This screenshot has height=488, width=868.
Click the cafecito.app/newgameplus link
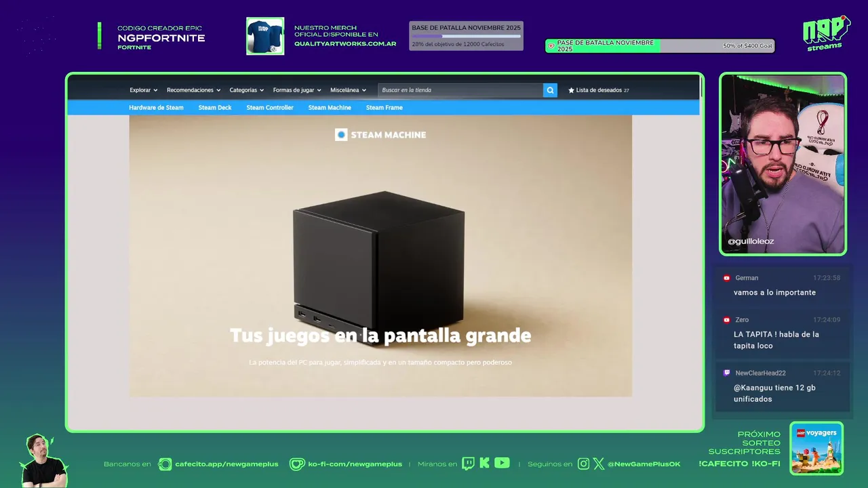(x=226, y=464)
